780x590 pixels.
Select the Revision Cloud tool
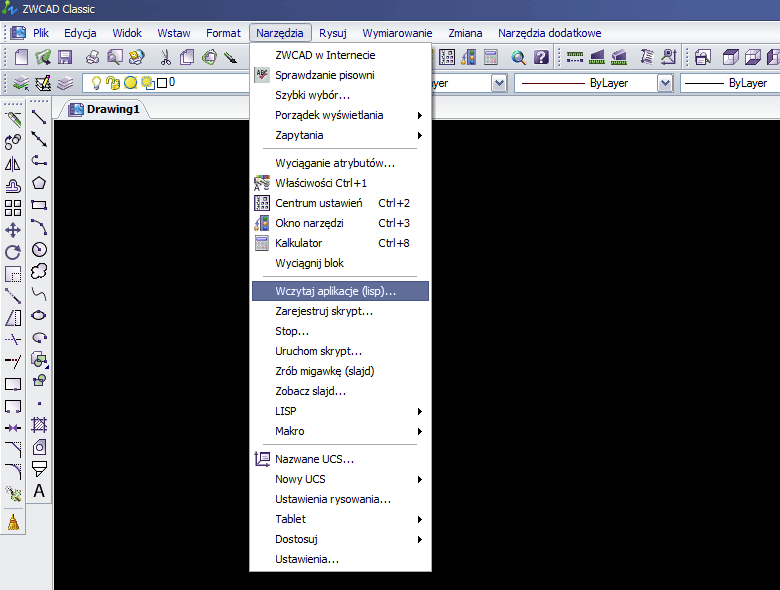(39, 271)
